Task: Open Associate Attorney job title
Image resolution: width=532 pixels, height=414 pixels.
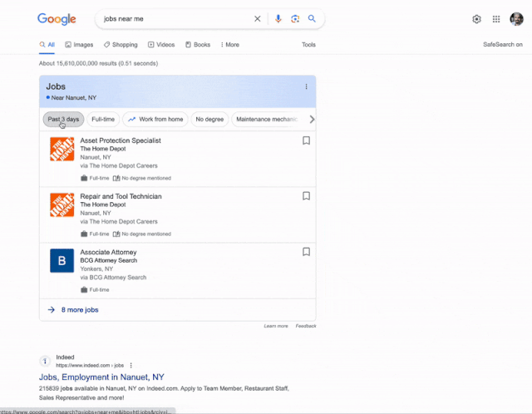Action: (108, 252)
